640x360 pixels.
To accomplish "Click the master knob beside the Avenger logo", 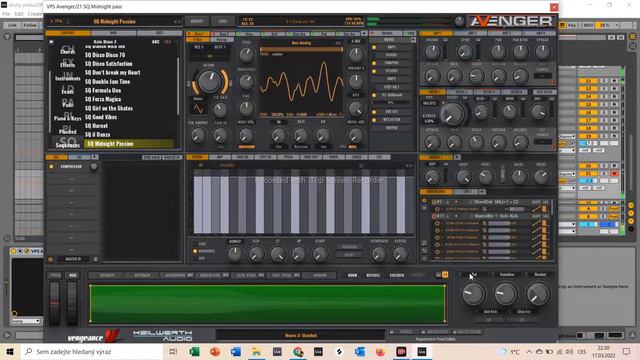I will click(x=459, y=21).
